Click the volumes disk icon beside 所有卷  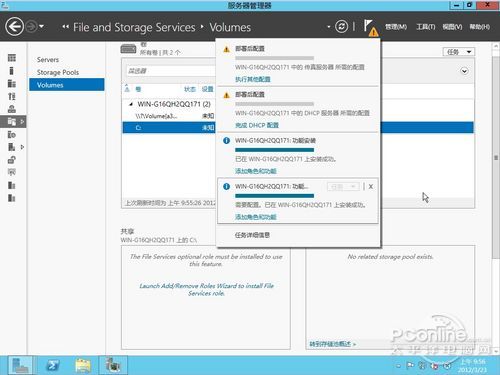click(128, 49)
